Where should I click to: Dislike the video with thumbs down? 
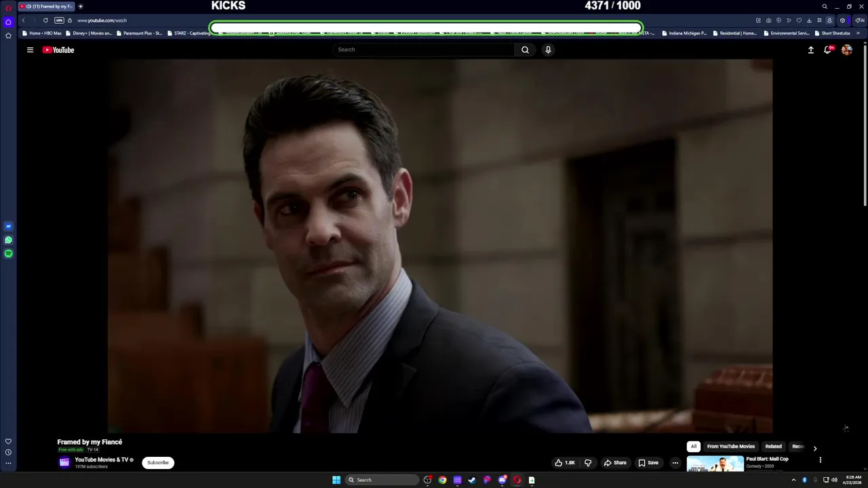coord(588,463)
